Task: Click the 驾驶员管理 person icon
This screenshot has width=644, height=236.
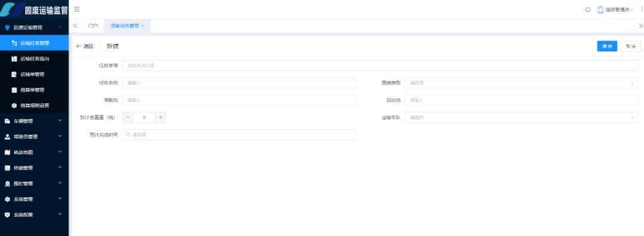Action: tap(7, 137)
